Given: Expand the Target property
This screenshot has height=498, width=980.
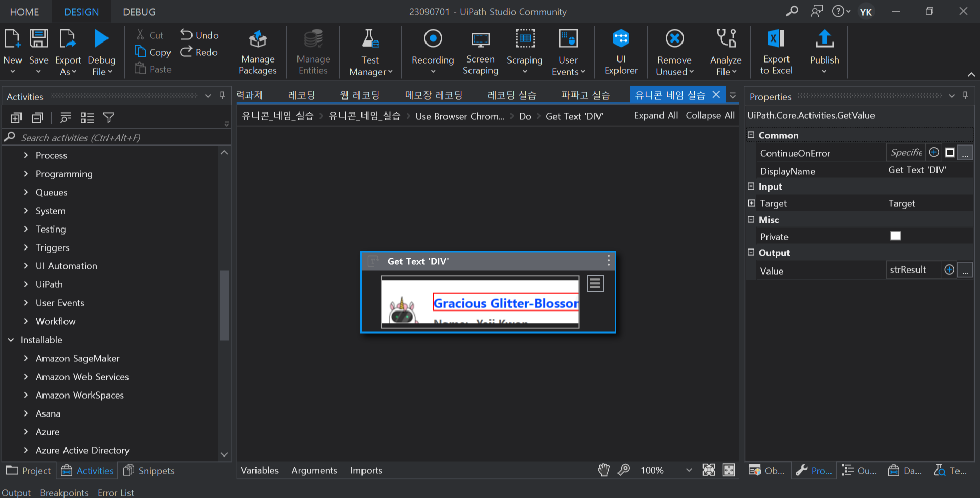Looking at the screenshot, I should pyautogui.click(x=751, y=203).
